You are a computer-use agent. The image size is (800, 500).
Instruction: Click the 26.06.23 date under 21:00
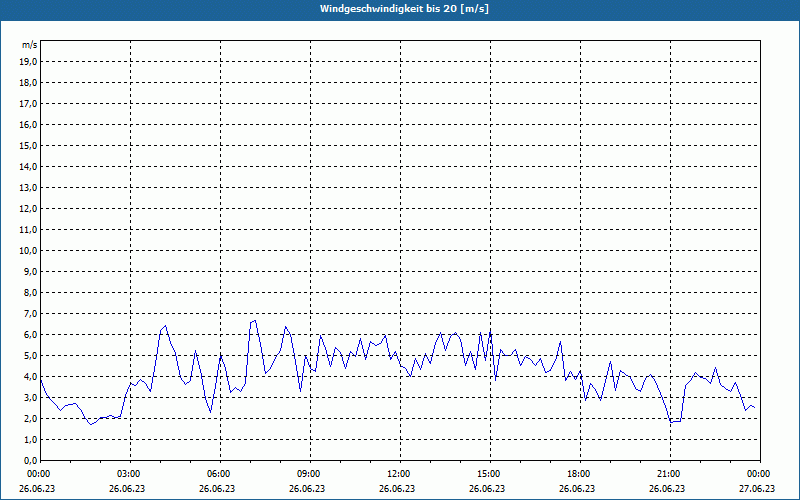coord(667,488)
